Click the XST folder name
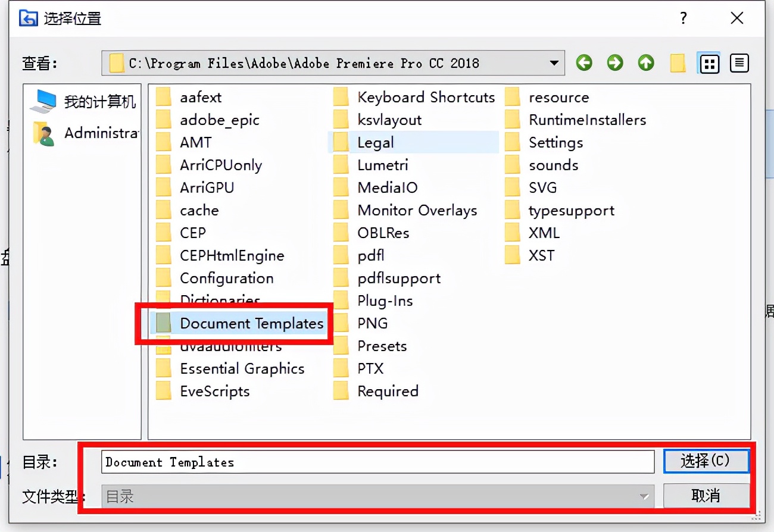Viewport: 774px width, 532px height. pyautogui.click(x=542, y=255)
